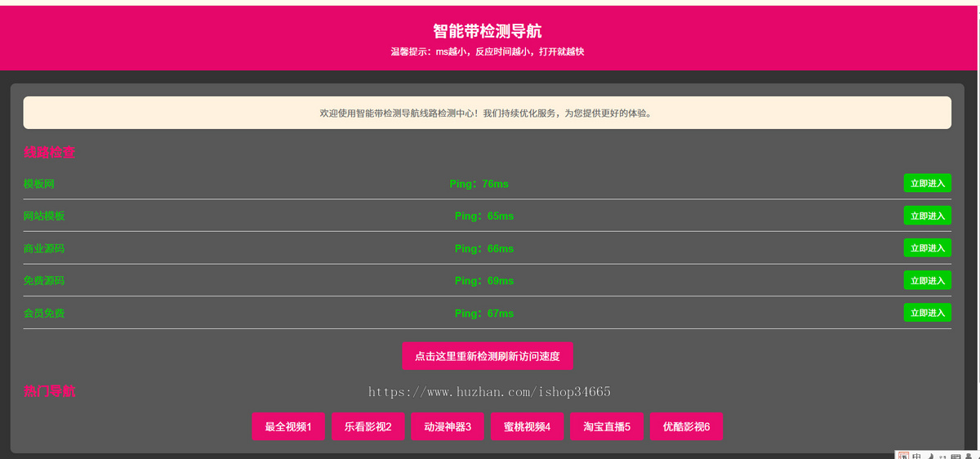Click 立即进入 button for 网站模板
This screenshot has height=459, width=980.
click(x=927, y=216)
